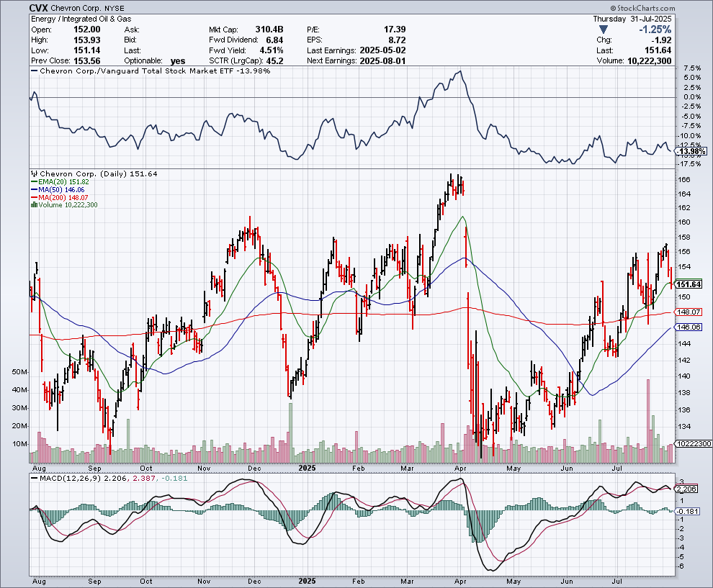Viewport: 713px width, 588px height.
Task: Click the date Thursday 31-Jul-2025
Action: pyautogui.click(x=632, y=19)
